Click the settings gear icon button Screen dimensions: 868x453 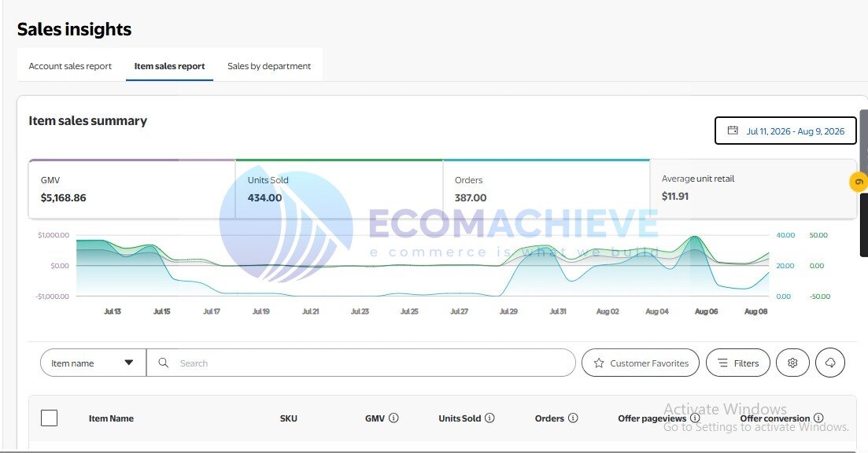tap(792, 363)
